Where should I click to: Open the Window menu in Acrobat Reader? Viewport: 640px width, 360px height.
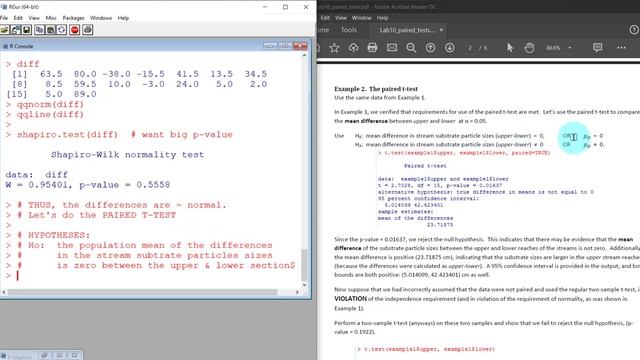[x=362, y=18]
